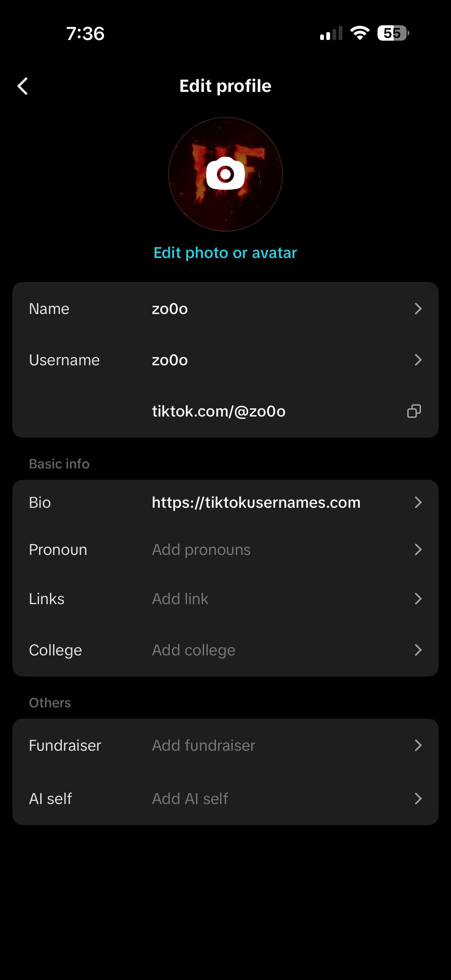
Task: Tap the back arrow icon
Action: click(x=23, y=86)
